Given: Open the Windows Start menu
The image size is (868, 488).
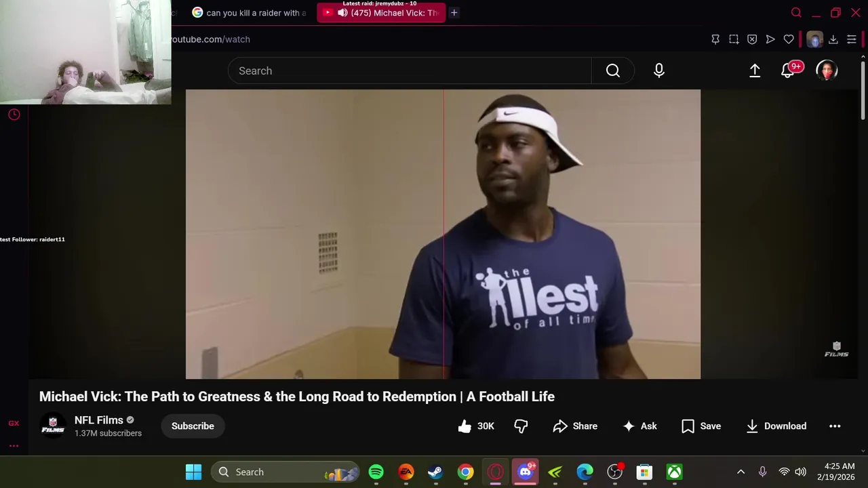Looking at the screenshot, I should point(193,472).
